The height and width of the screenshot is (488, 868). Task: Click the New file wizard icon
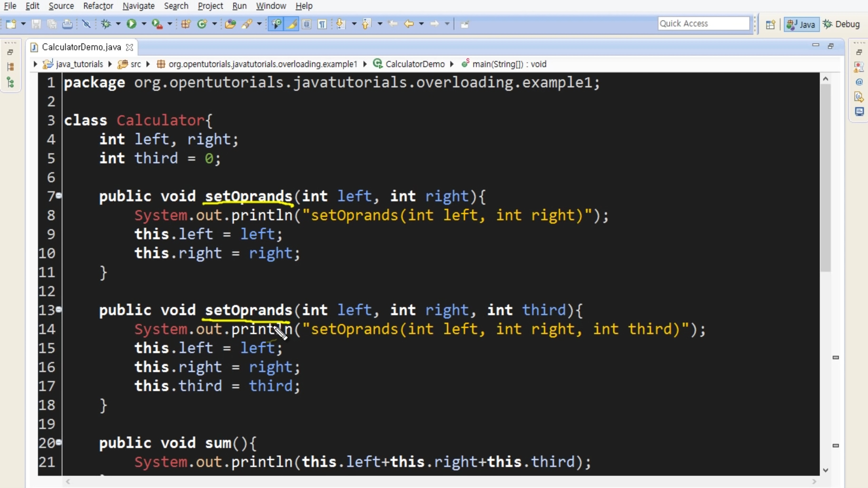click(11, 24)
